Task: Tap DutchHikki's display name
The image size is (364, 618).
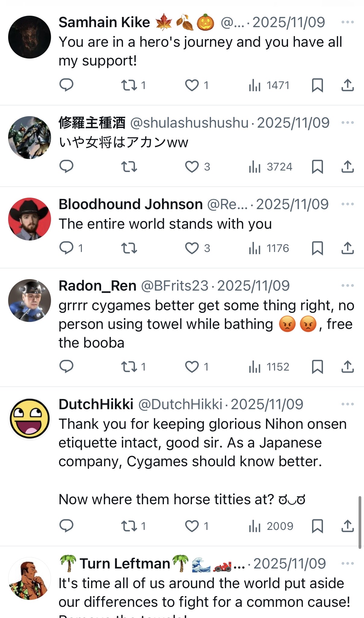Action: (96, 404)
